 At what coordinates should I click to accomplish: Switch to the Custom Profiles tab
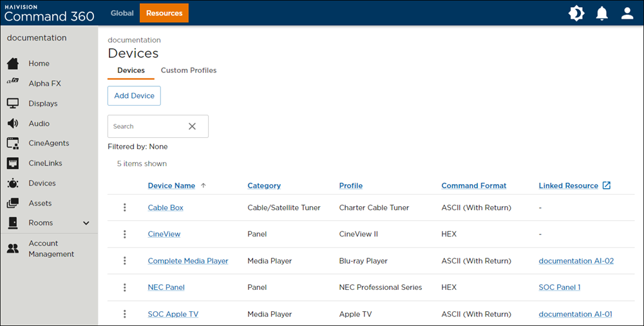[189, 70]
